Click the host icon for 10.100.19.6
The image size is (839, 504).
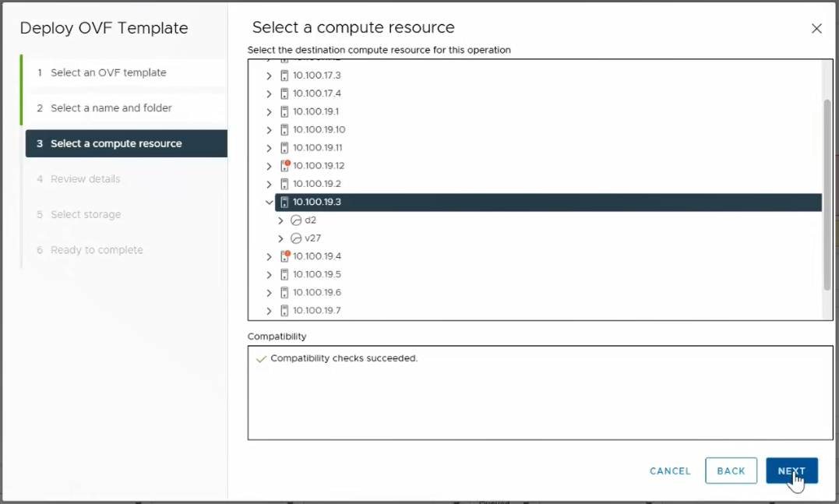(x=284, y=293)
